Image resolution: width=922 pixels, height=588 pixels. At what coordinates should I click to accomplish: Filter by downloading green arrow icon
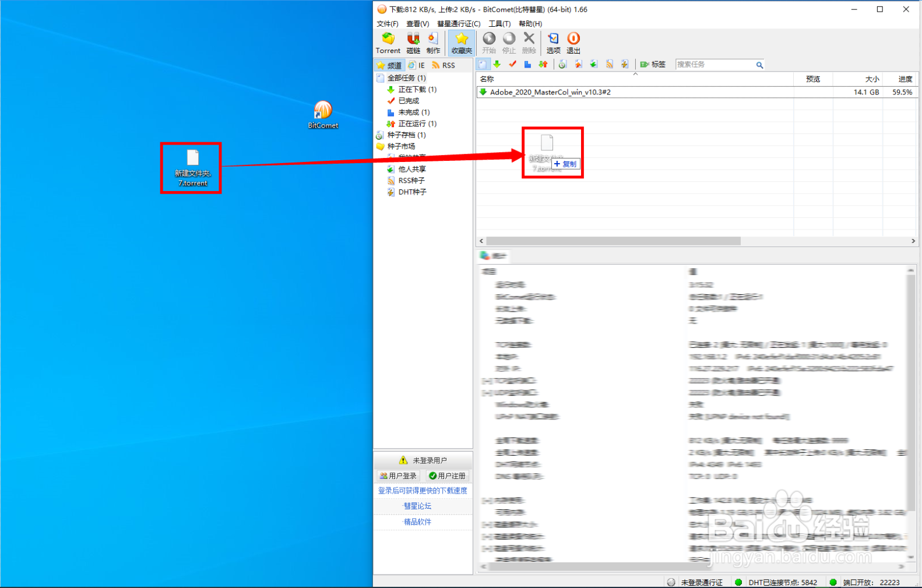[x=497, y=64]
